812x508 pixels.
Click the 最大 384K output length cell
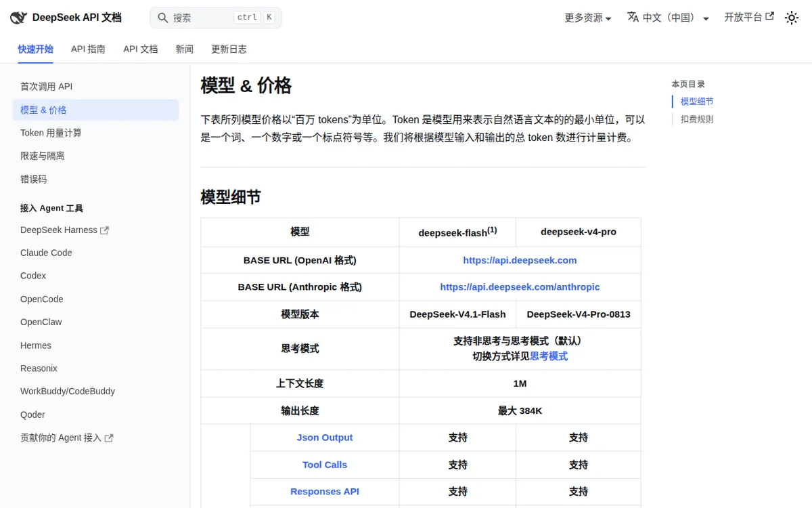coord(520,410)
